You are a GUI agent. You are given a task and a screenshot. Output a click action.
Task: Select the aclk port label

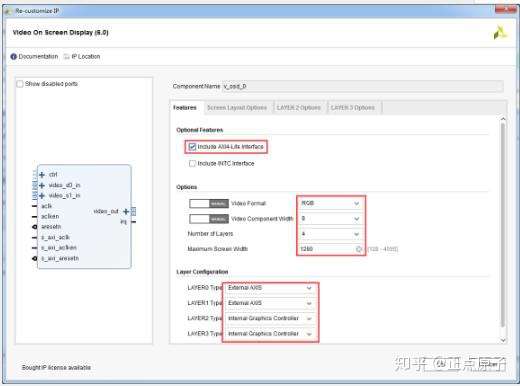(x=46, y=206)
